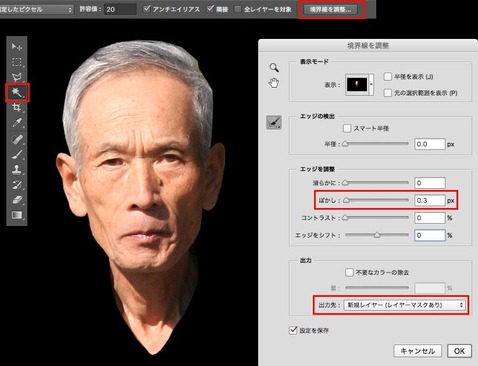Screen dimensions: 478x366
Task: Click the 滑らかに value field
Action: 430,183
